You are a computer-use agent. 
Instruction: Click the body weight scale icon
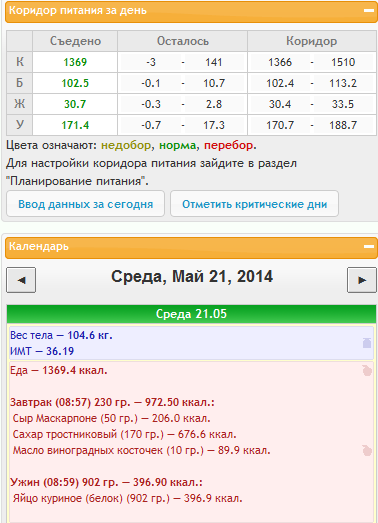point(367,343)
